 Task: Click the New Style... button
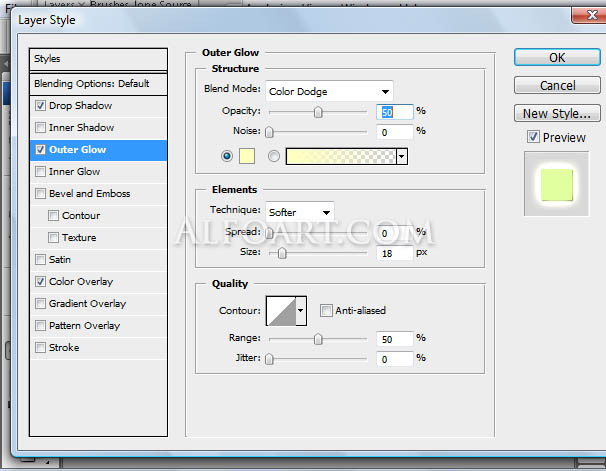tap(557, 114)
